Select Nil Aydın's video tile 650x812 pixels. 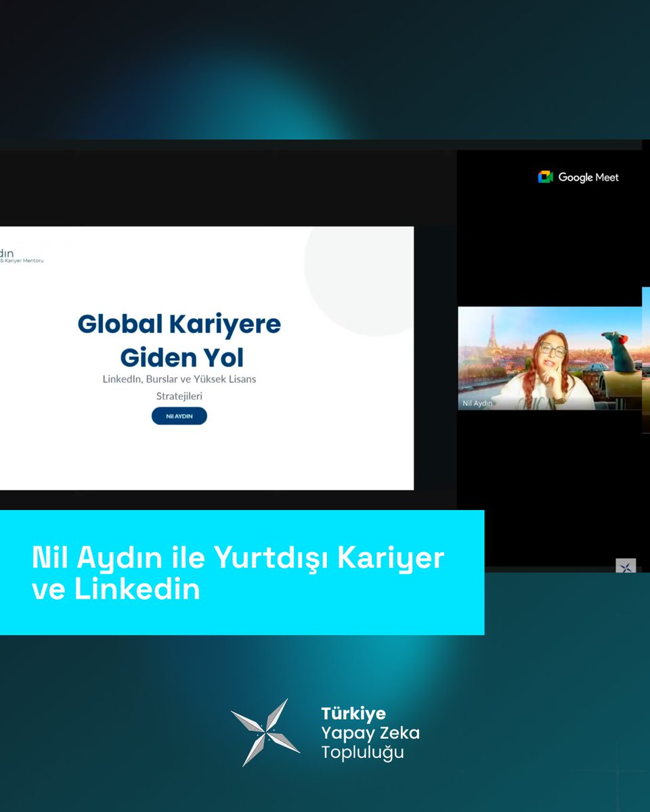[x=550, y=358]
